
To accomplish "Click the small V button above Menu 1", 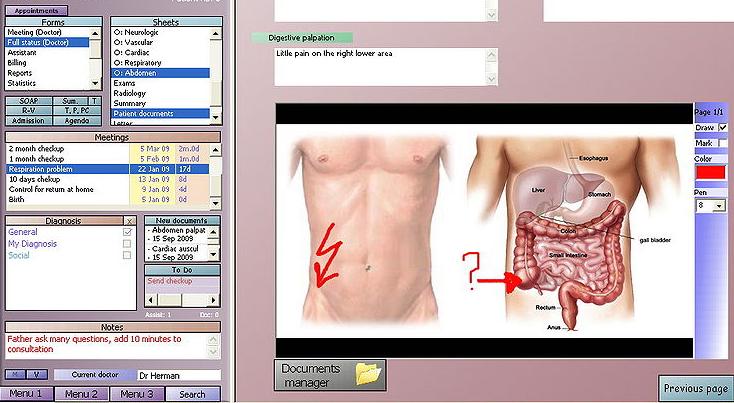I will click(36, 375).
